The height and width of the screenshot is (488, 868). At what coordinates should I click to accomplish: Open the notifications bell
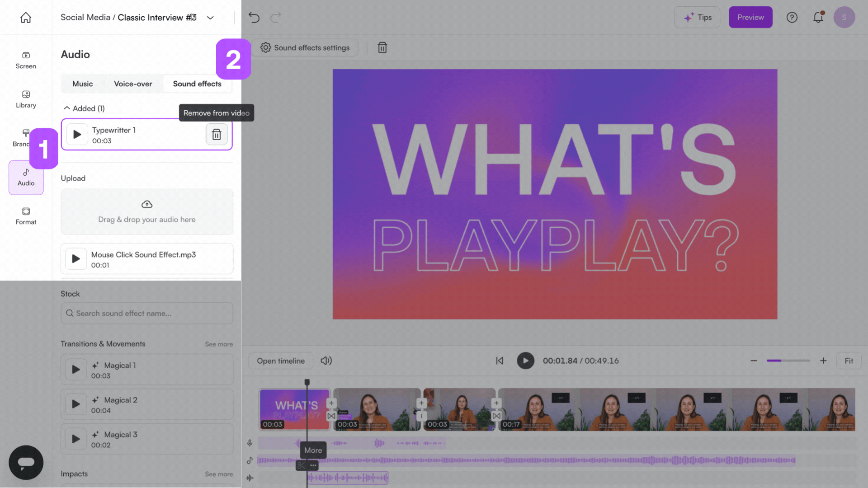818,18
